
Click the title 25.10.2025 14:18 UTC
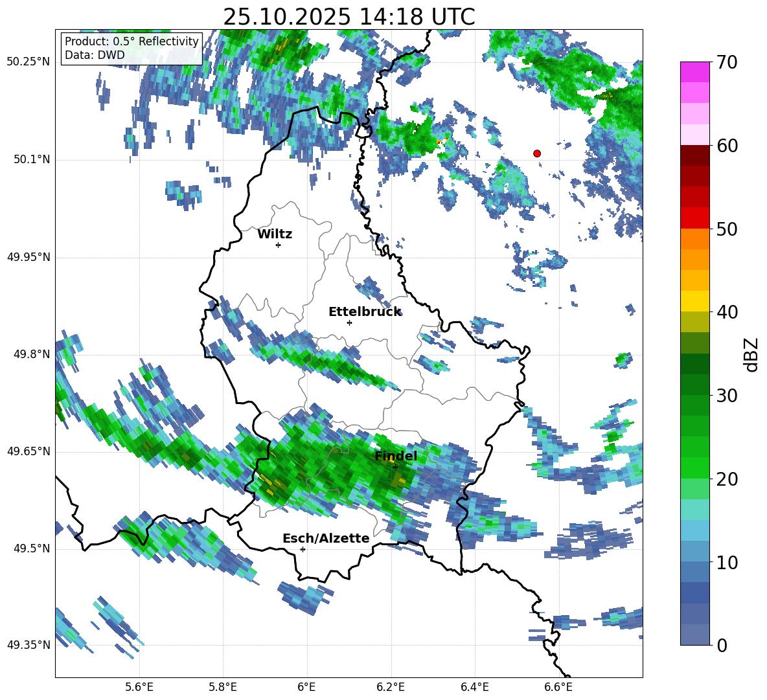pos(349,17)
